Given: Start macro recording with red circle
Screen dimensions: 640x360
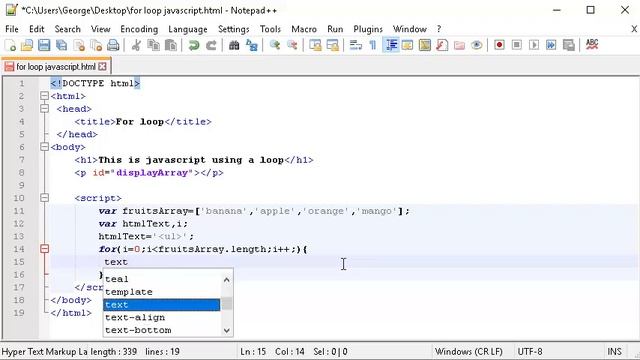Looking at the screenshot, I should pyautogui.click(x=499, y=45).
